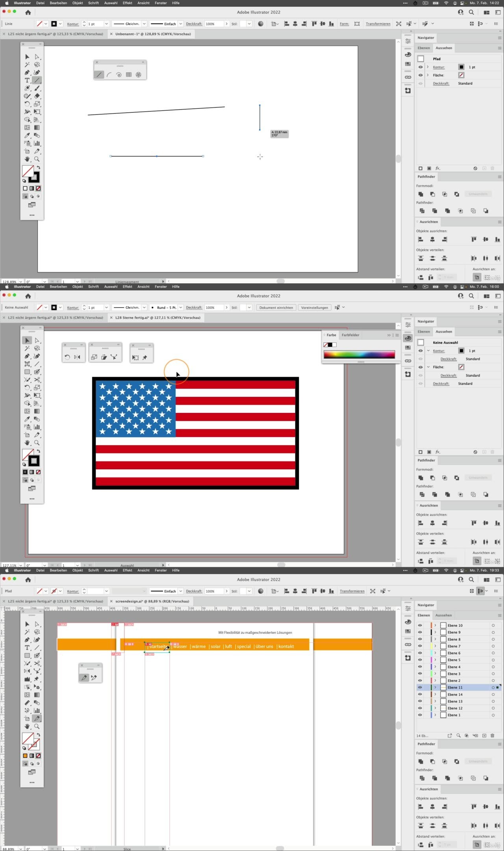Open Voreinstellungen from the control bar

pos(314,308)
